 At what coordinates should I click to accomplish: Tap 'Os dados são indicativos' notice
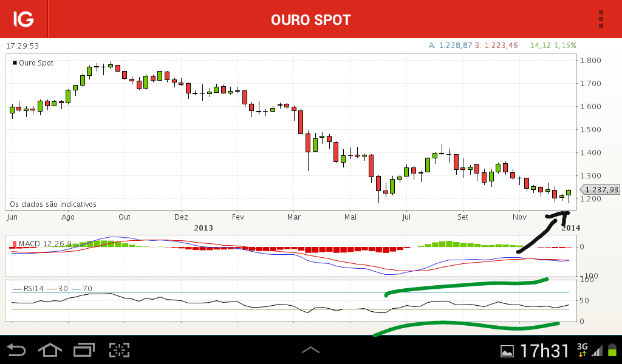coord(53,204)
